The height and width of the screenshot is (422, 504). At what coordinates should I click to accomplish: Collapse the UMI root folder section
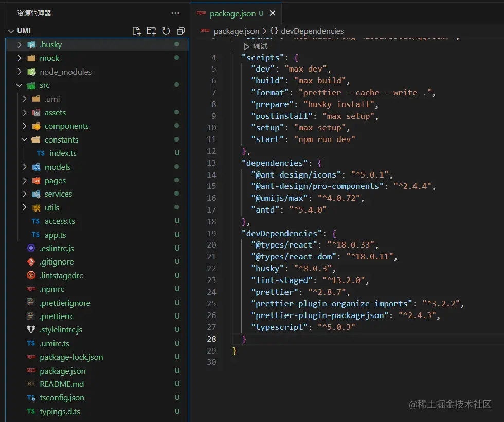point(11,31)
